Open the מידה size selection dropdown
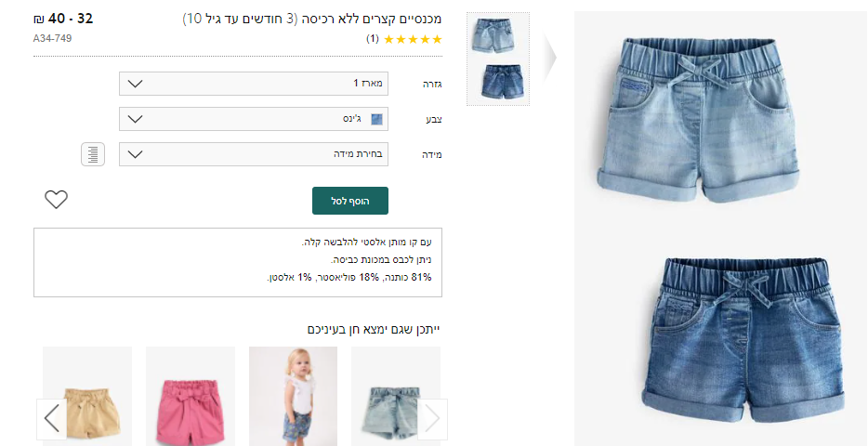This screenshot has width=868, height=446. click(254, 154)
